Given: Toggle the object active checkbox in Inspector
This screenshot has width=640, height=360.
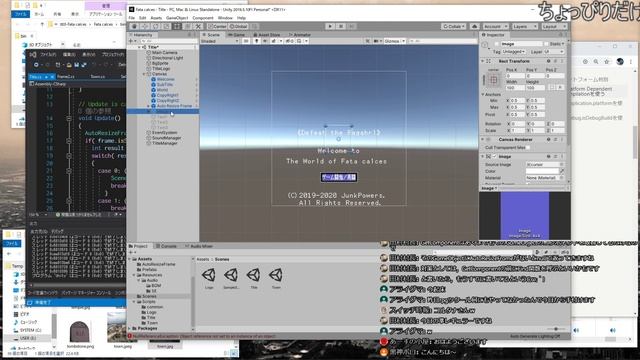Looking at the screenshot, I should 496,44.
